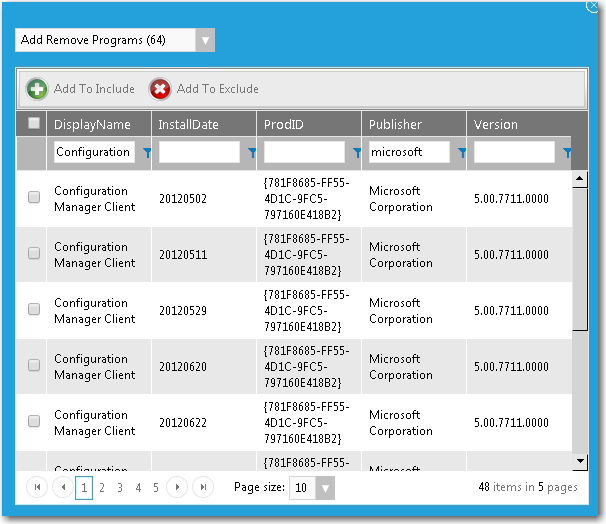Expand the Add Remove Programs (64) dropdown
606x524 pixels.
pyautogui.click(x=205, y=40)
